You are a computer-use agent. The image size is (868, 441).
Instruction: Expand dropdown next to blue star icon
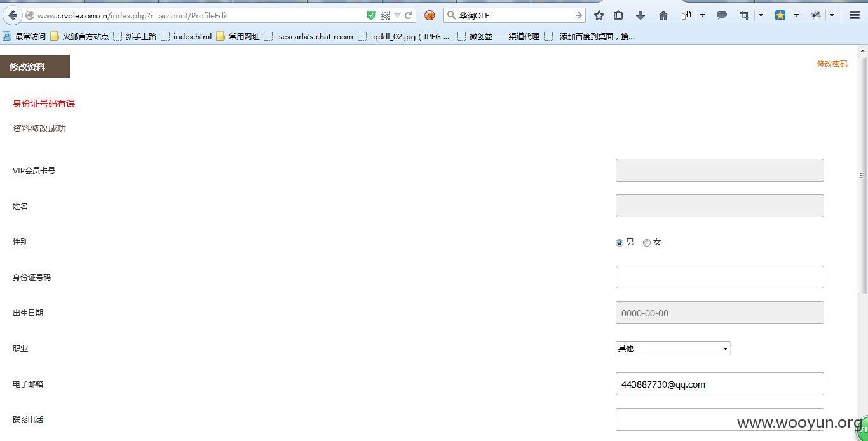click(x=796, y=15)
